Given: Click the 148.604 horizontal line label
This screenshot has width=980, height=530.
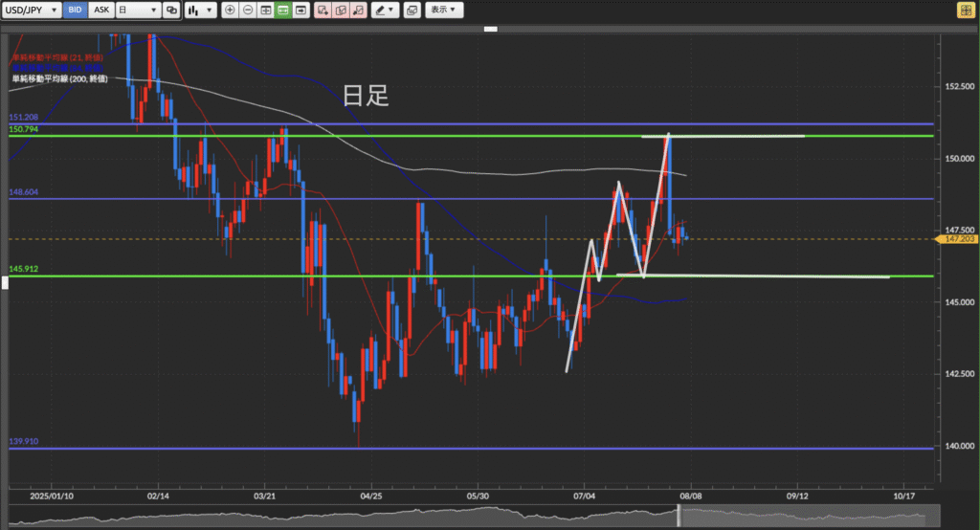Looking at the screenshot, I should pyautogui.click(x=24, y=192).
